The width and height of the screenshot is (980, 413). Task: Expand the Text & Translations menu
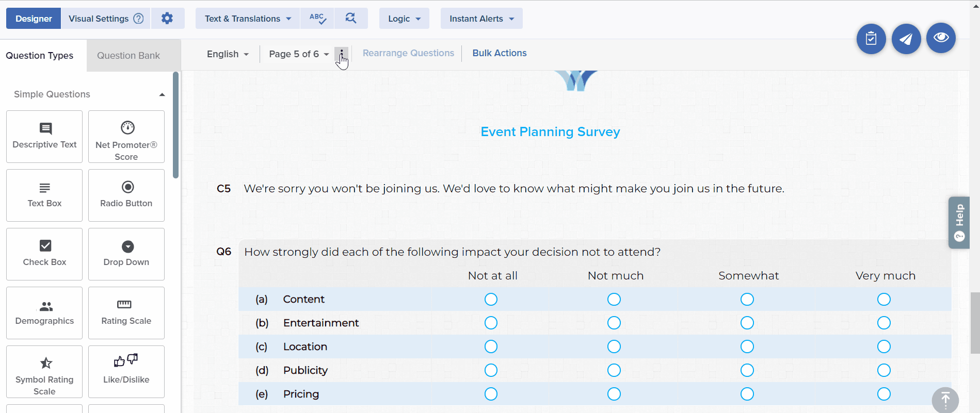[x=248, y=19]
